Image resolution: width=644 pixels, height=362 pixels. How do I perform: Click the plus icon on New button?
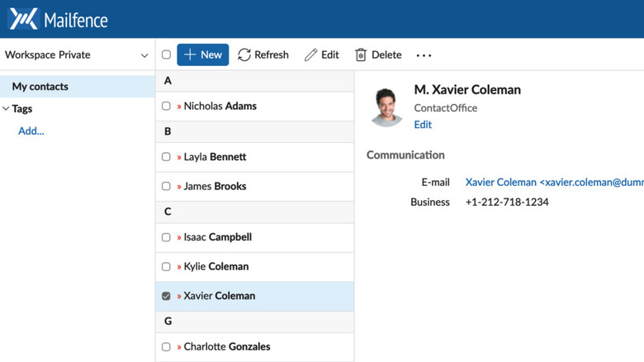pyautogui.click(x=190, y=55)
